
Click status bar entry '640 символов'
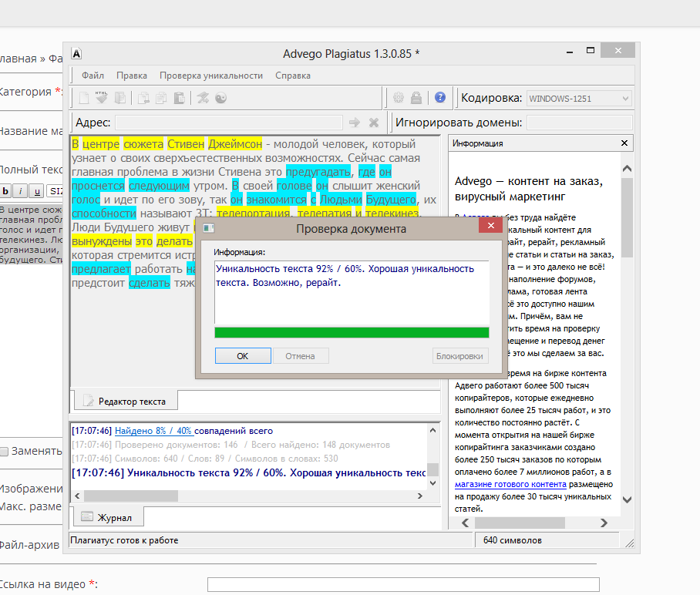(x=513, y=540)
